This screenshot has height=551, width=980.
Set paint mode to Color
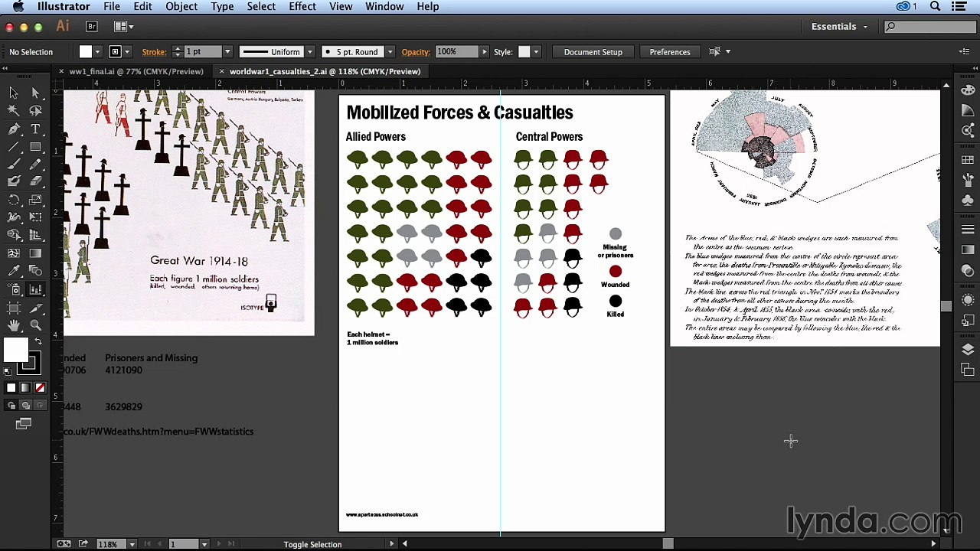[11, 388]
